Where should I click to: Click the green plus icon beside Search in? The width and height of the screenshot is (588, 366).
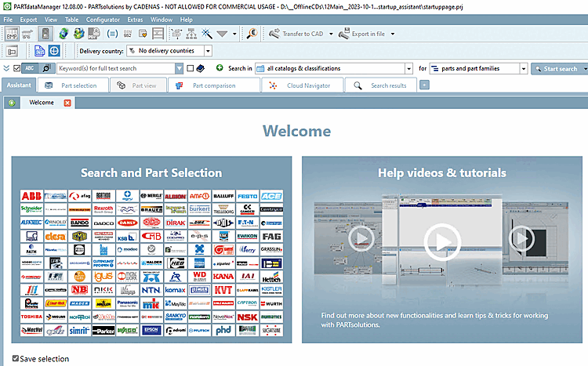point(220,68)
